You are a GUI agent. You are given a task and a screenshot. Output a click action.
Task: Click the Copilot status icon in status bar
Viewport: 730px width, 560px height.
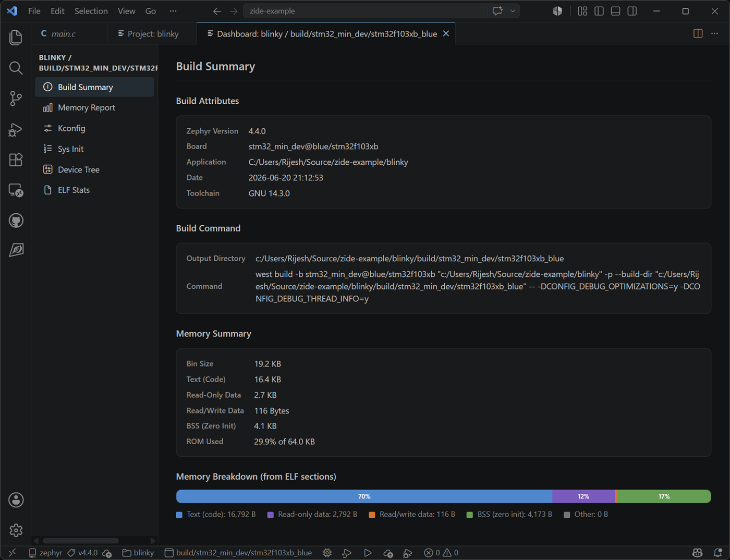697,553
